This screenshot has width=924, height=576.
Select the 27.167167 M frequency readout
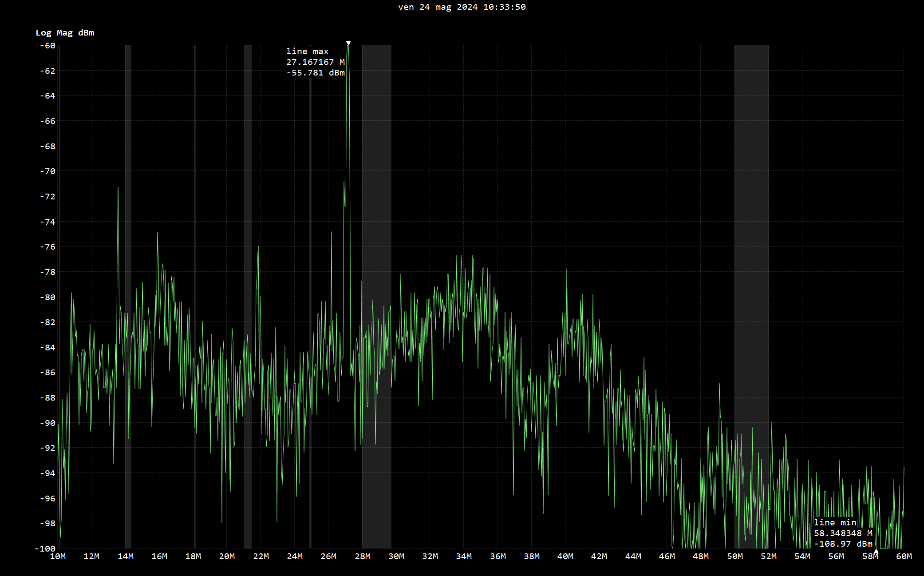point(315,62)
